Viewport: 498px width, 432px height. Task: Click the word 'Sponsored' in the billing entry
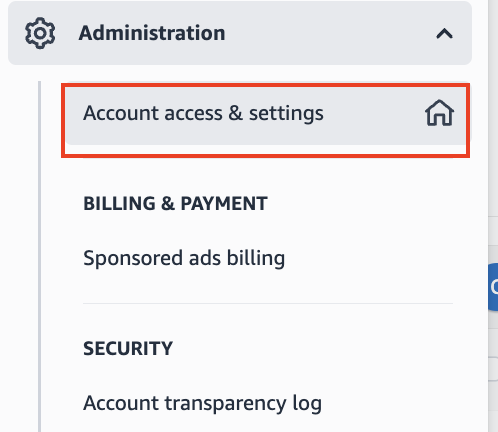[133, 259]
